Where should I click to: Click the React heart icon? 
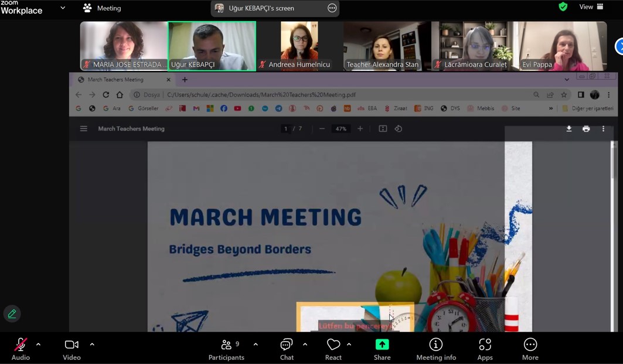(333, 349)
